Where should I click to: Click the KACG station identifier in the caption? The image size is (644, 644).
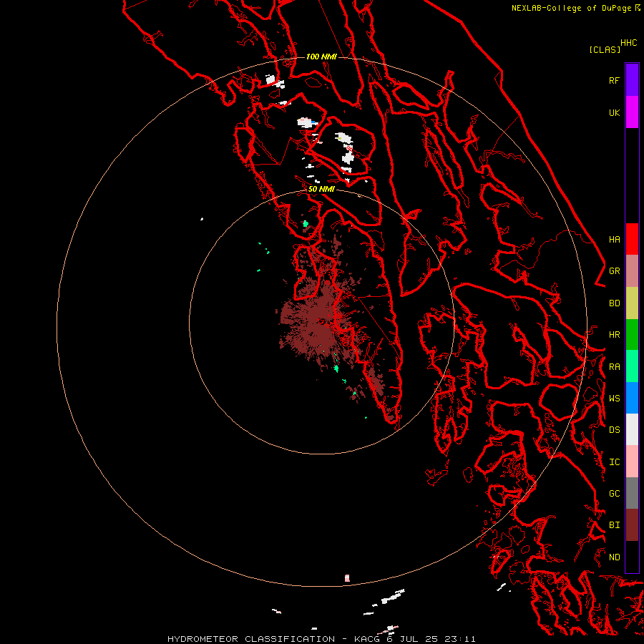pos(367,639)
